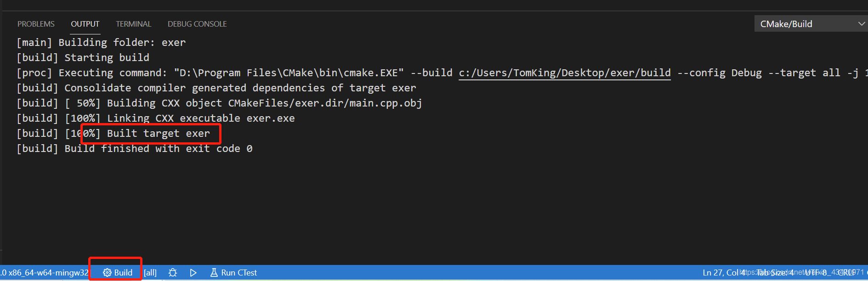Collapse the CMake/Build panel chevron
The width and height of the screenshot is (868, 281).
(x=861, y=23)
